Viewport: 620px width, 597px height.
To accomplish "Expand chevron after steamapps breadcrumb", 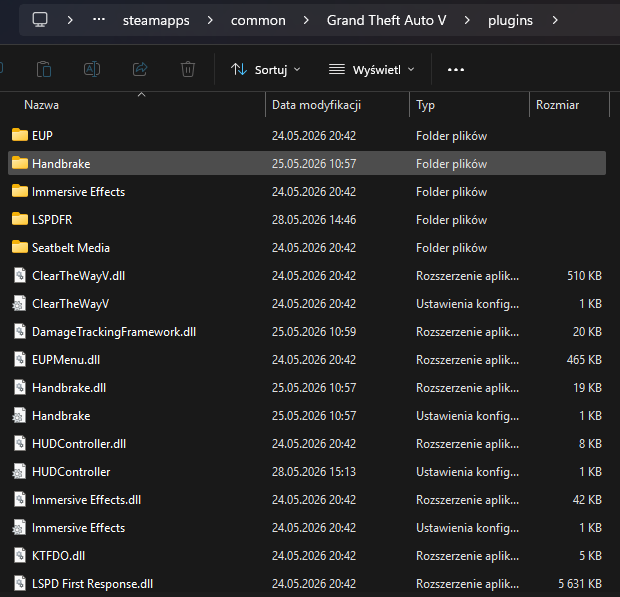I will pos(210,20).
